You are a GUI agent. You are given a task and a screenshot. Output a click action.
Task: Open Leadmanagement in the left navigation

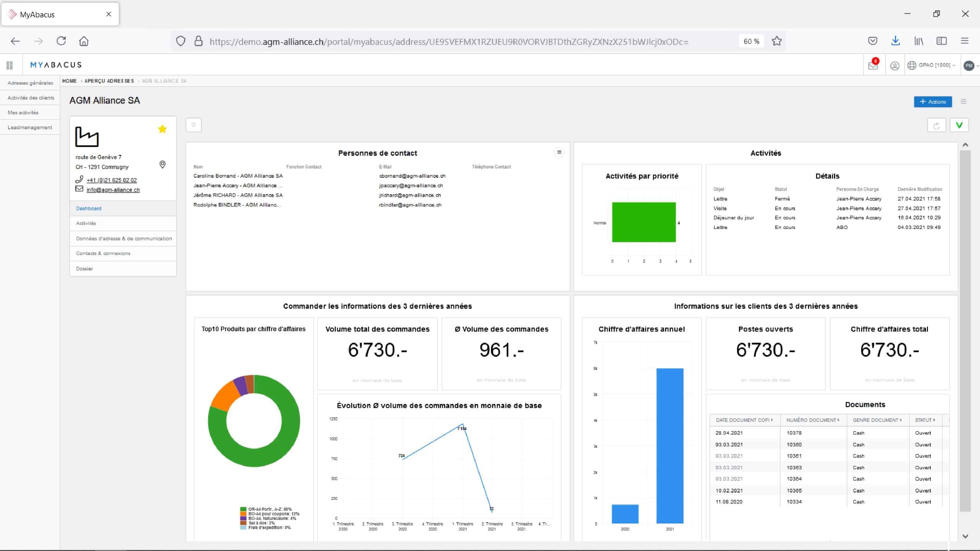(x=30, y=127)
